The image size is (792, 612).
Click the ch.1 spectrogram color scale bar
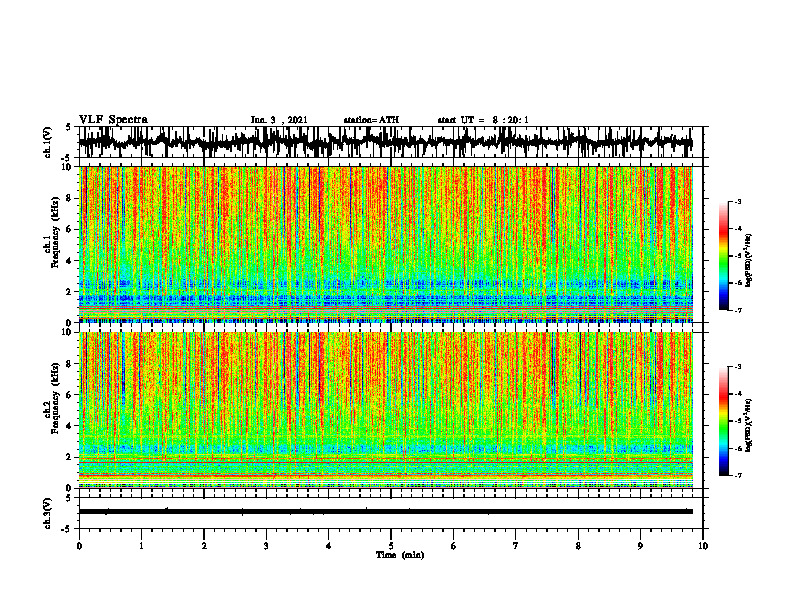click(x=724, y=256)
